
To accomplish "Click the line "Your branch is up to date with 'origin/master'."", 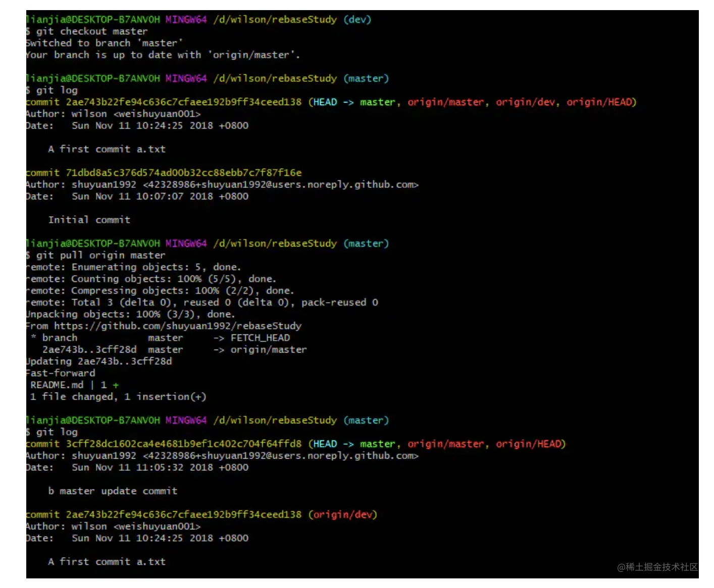I will pyautogui.click(x=163, y=55).
